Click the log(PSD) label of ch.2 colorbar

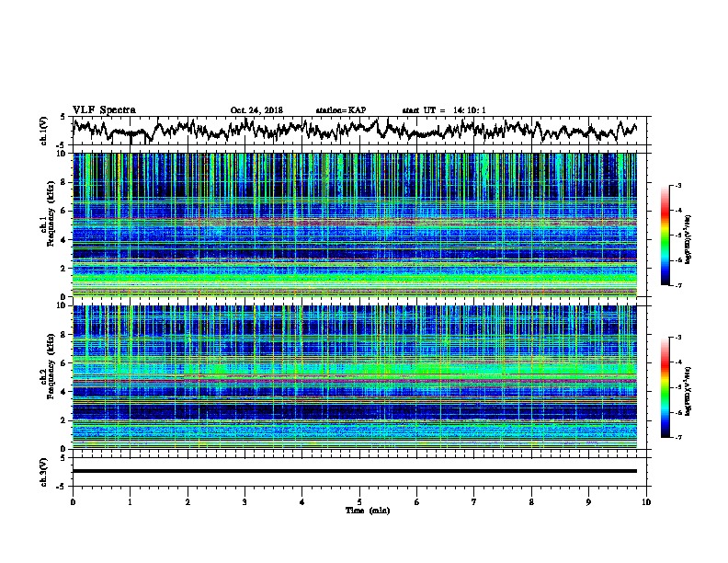688,391
